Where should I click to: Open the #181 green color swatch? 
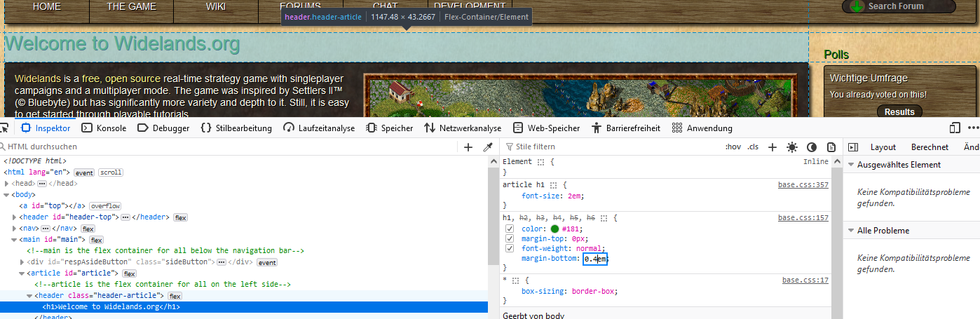(555, 229)
